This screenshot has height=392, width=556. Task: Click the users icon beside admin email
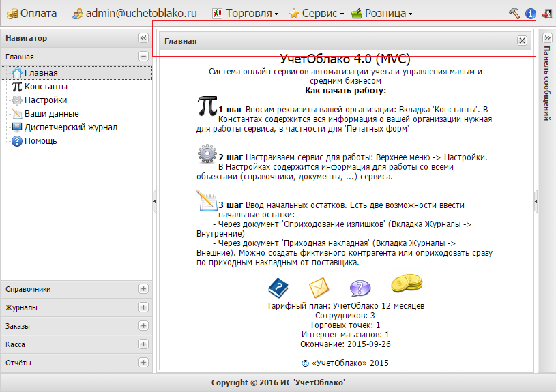tap(78, 14)
